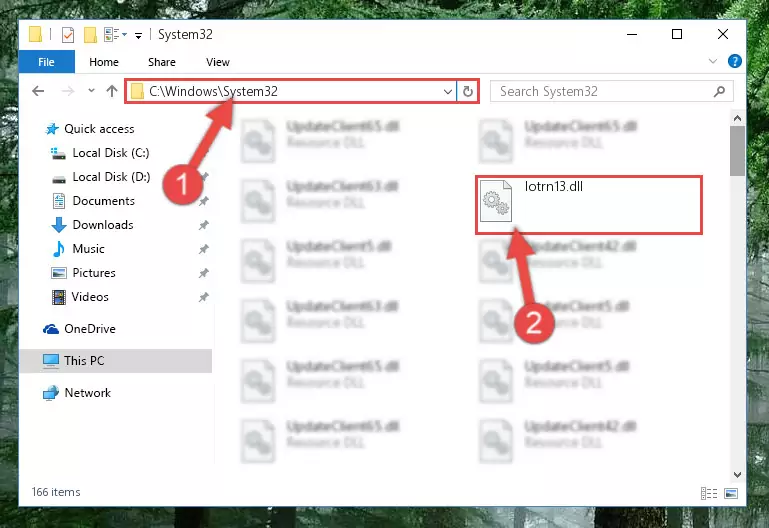The width and height of the screenshot is (769, 528).
Task: Click the pin icon next to Videos
Action: (204, 297)
